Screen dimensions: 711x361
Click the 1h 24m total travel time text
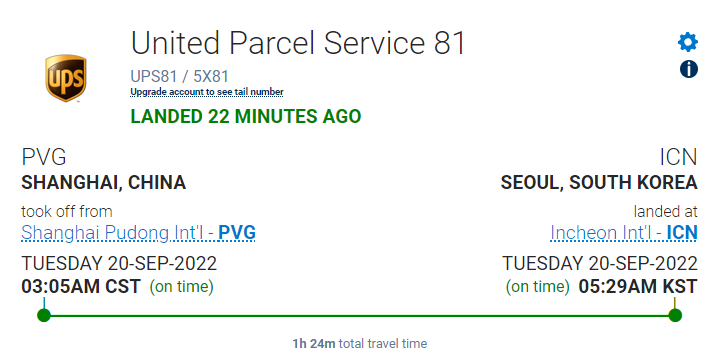pyautogui.click(x=360, y=344)
